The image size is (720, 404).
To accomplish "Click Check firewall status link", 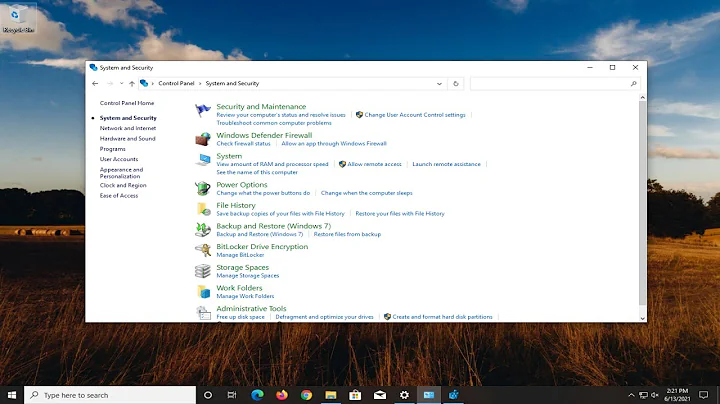I will pyautogui.click(x=243, y=143).
